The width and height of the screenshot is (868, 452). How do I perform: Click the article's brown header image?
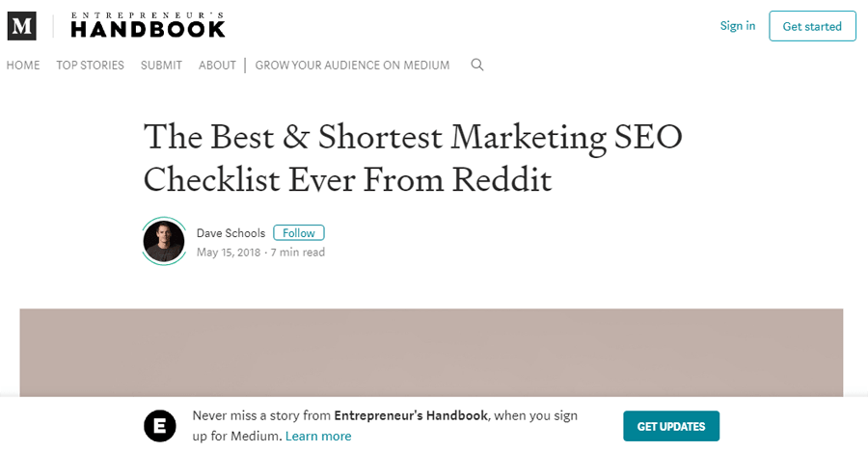[431, 353]
